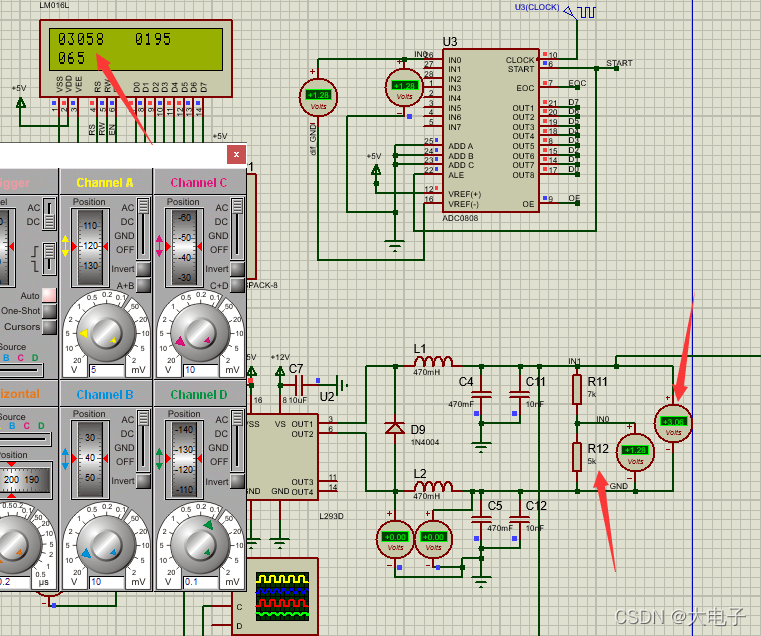Toggle the Channel A Invert button
Viewport: 761px width, 636px height.
pyautogui.click(x=144, y=269)
